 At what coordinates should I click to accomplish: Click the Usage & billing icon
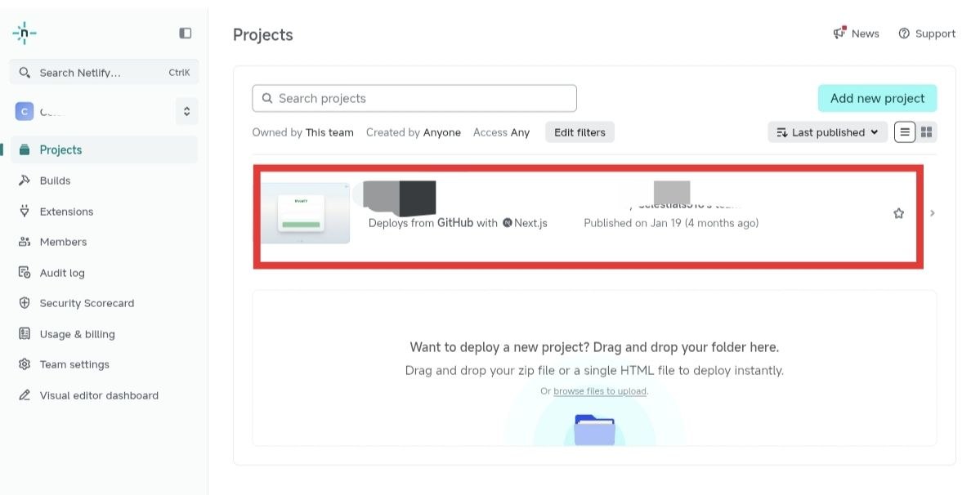pyautogui.click(x=25, y=333)
